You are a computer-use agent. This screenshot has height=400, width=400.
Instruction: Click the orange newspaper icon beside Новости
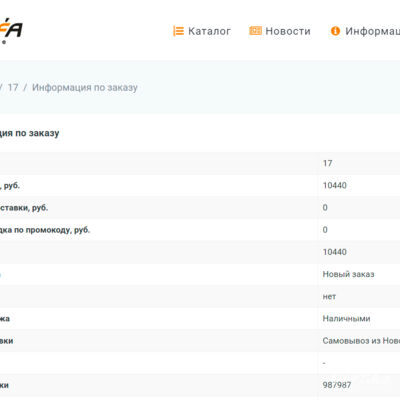tap(255, 31)
